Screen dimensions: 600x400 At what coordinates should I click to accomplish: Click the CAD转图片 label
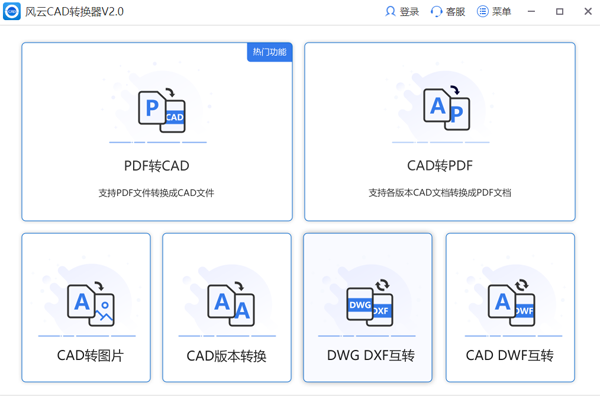[87, 355]
